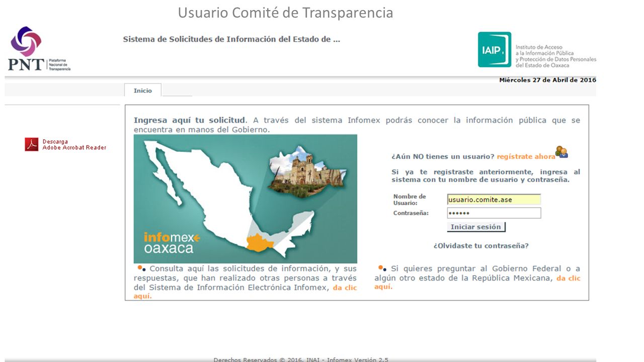Focus the Contraseña password field
Image resolution: width=644 pixels, height=362 pixels.
pyautogui.click(x=494, y=213)
